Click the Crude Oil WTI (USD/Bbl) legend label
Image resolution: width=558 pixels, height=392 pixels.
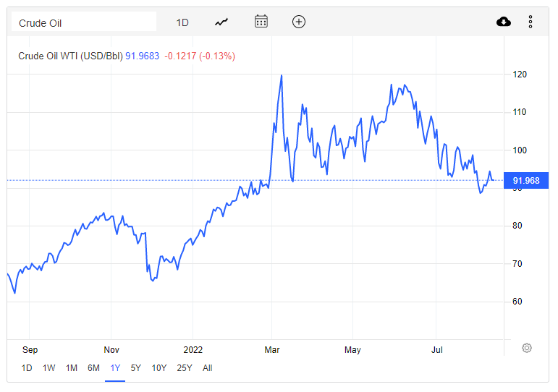pyautogui.click(x=70, y=56)
